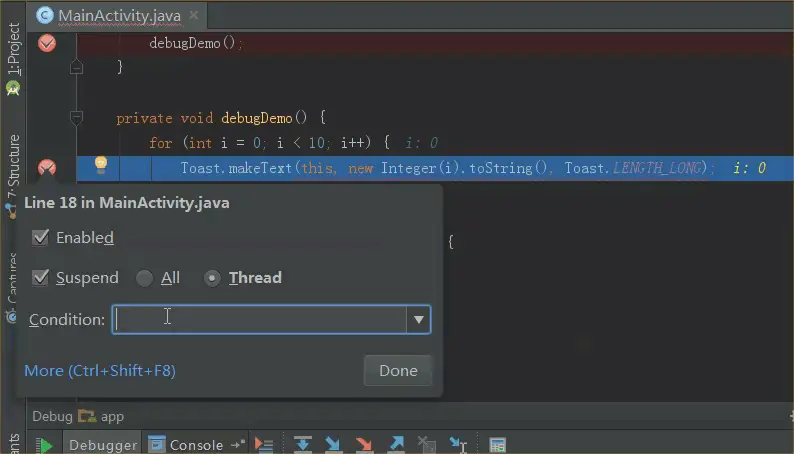This screenshot has height=454, width=794.
Task: Click the Step Out debugger icon
Action: [396, 444]
